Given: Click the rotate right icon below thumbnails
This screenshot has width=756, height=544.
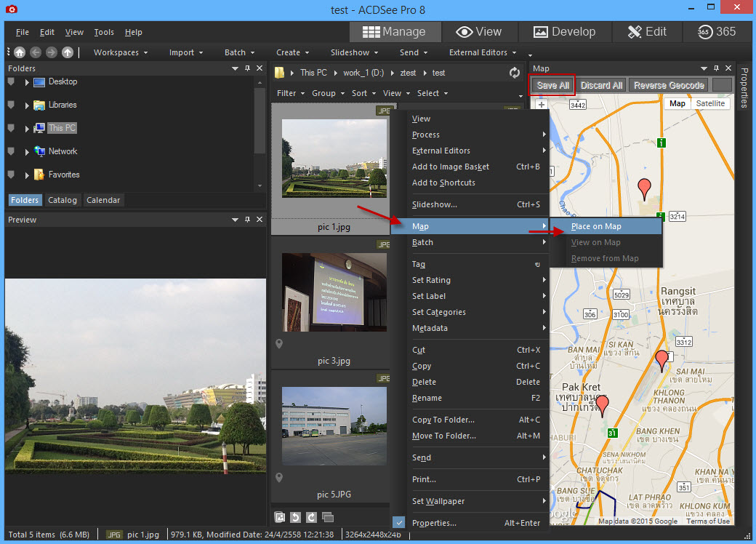Looking at the screenshot, I should (x=311, y=518).
